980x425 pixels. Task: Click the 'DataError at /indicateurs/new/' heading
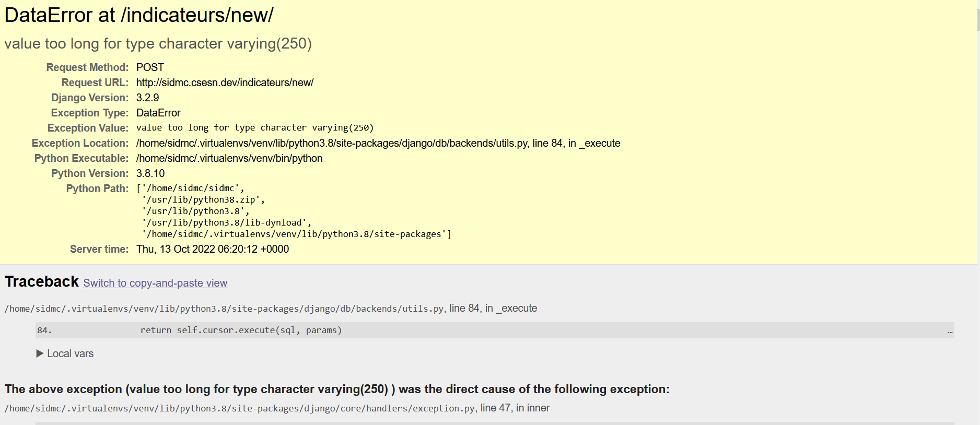click(x=139, y=15)
